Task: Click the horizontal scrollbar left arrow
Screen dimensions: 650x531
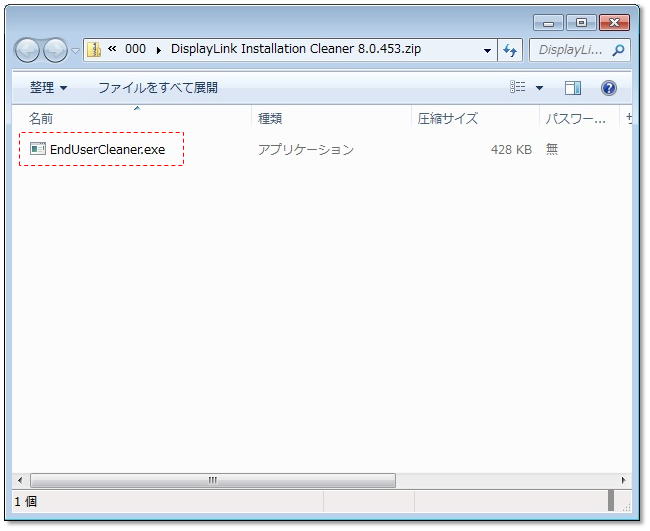Action: [x=20, y=481]
